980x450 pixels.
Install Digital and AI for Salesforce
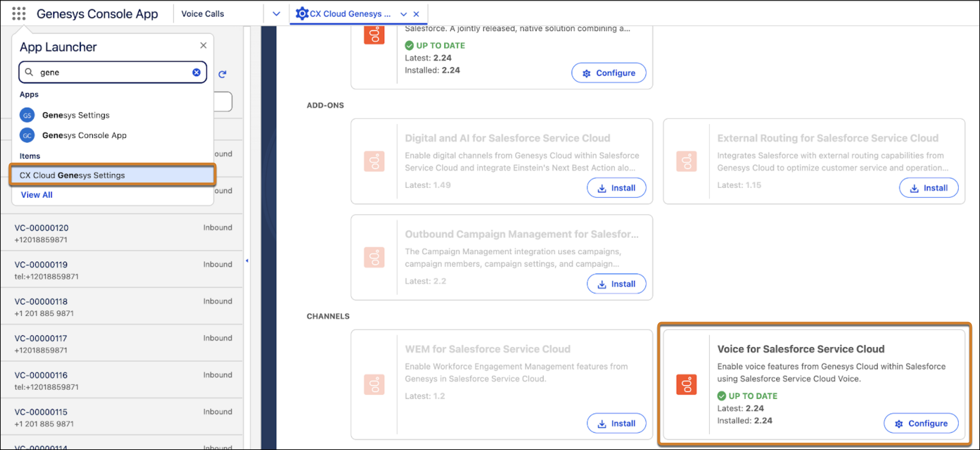pos(616,188)
